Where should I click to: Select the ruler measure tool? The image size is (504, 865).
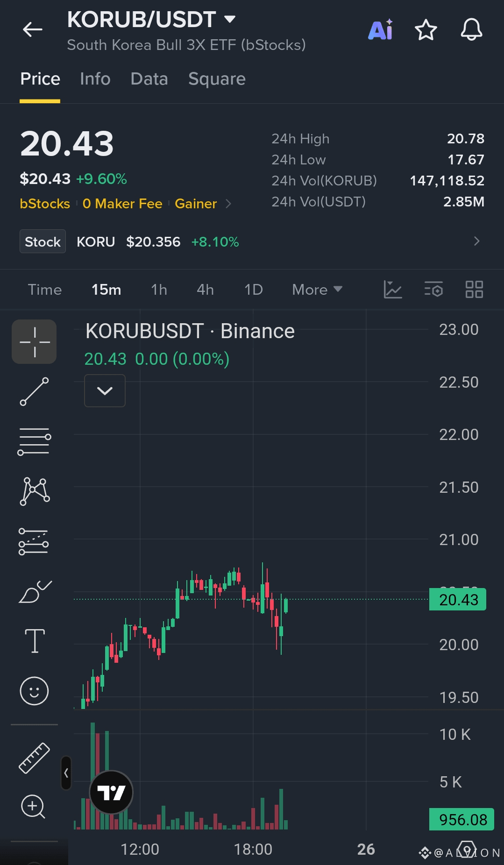click(x=34, y=758)
